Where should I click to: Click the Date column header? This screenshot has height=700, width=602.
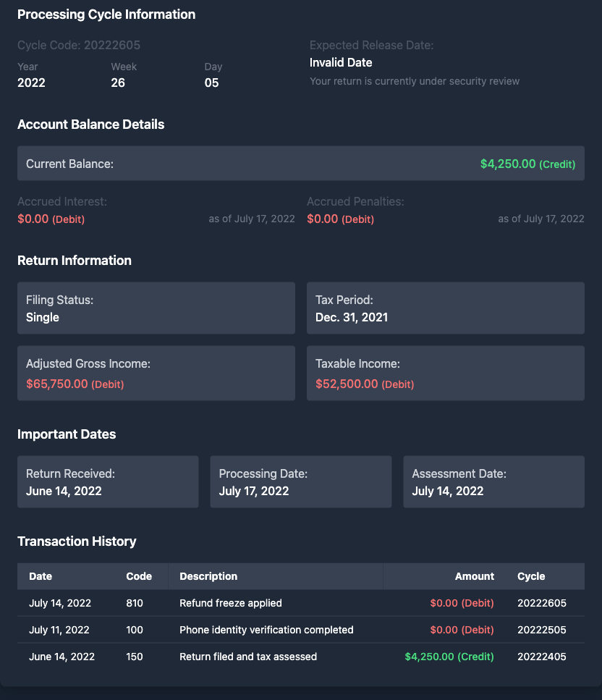click(41, 576)
